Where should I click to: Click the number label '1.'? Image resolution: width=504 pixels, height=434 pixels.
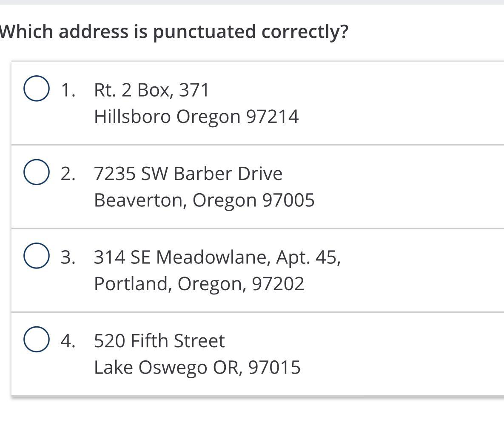tap(68, 90)
